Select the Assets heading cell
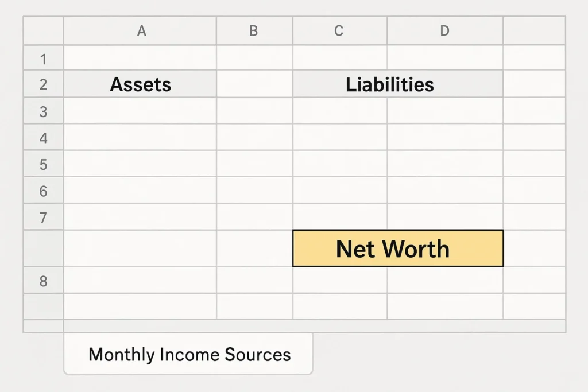 (140, 85)
